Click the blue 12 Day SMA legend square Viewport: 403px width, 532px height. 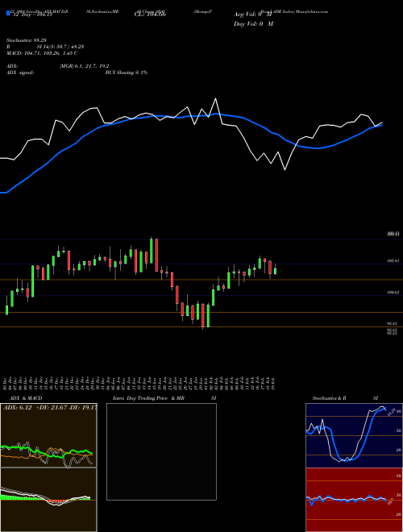tap(8, 13)
